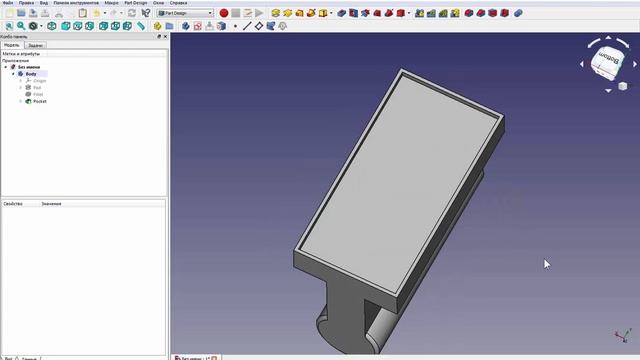The width and height of the screenshot is (640, 360).
Task: Switch to top view cube icon
Action: (x=78, y=26)
